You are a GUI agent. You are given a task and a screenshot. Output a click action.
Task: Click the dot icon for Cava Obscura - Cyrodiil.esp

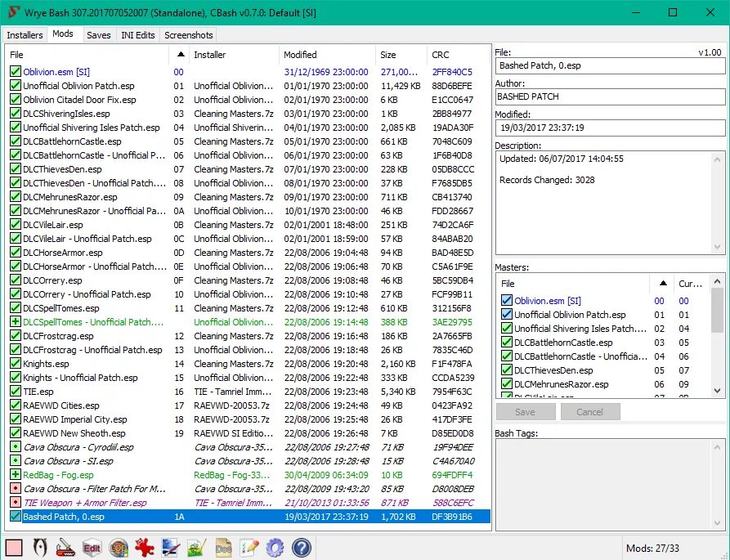pyautogui.click(x=16, y=447)
